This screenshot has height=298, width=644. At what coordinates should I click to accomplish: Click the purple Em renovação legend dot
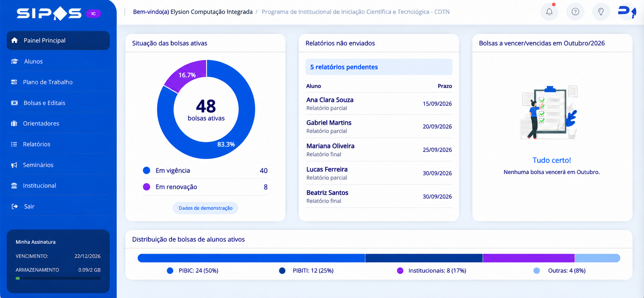(x=147, y=187)
